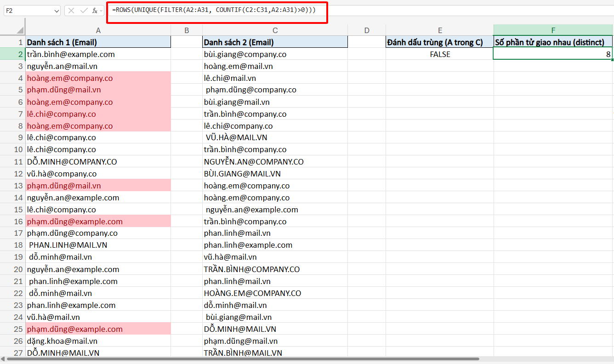The height and width of the screenshot is (364, 614).
Task: Select the 'Danh sách 2 (Email)' header cell
Action: [275, 42]
